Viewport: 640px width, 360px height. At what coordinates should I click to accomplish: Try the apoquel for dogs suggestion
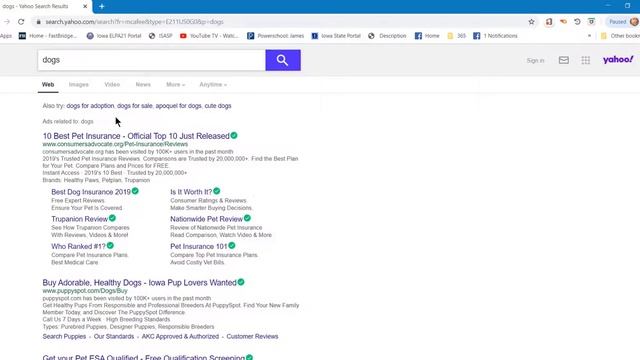pos(178,106)
